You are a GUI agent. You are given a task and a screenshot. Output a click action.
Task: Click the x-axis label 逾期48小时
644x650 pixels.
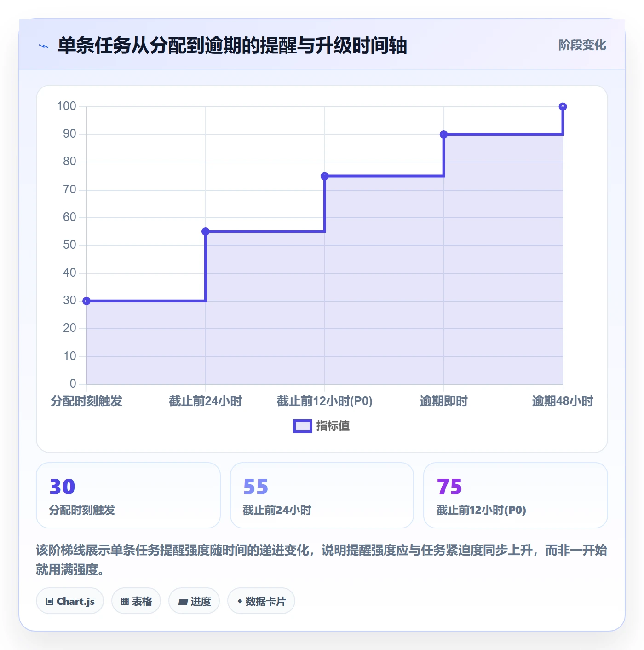563,401
